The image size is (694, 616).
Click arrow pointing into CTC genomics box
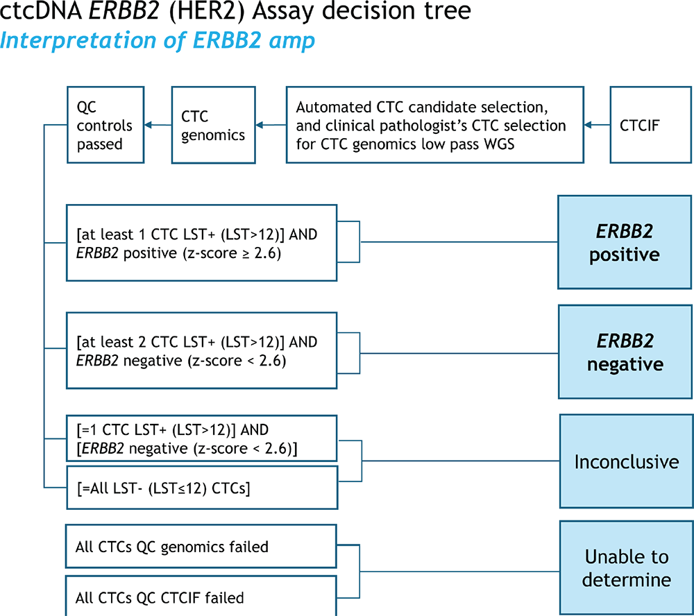271,126
